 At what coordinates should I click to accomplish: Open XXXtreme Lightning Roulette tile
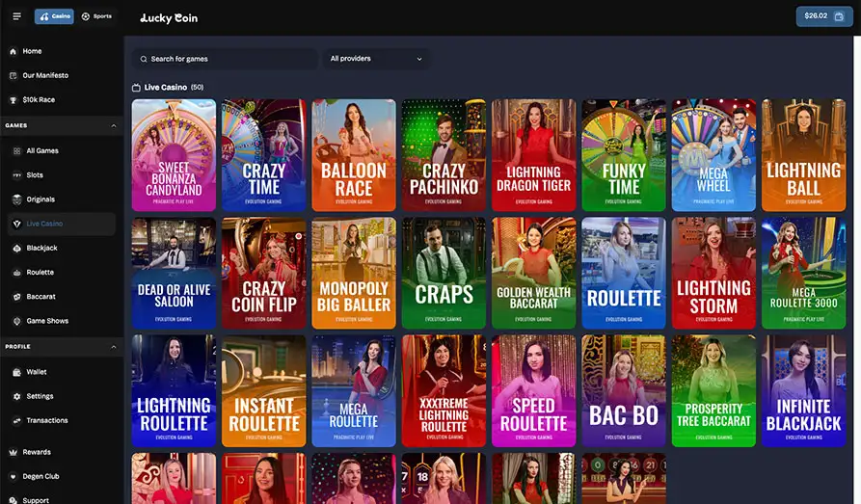tap(444, 391)
